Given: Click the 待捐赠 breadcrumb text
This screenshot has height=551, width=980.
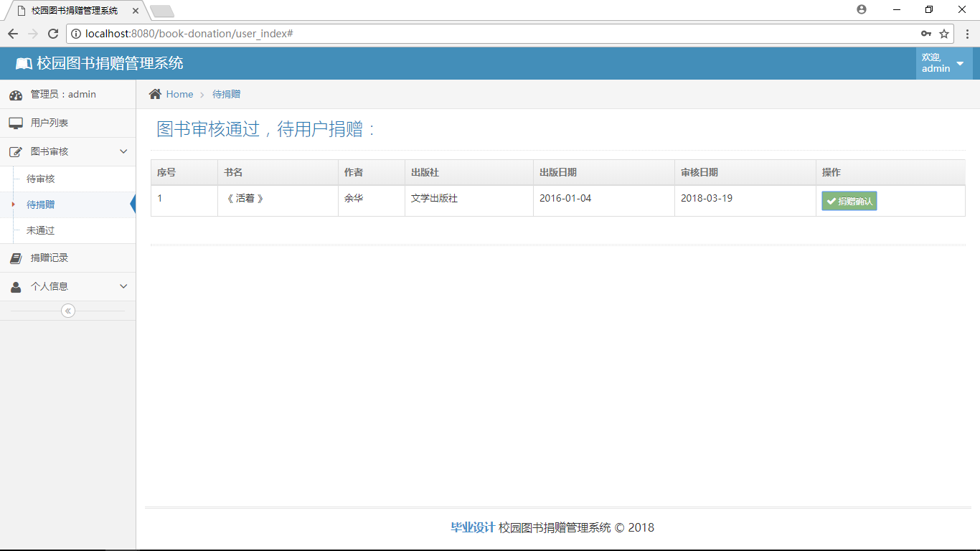Looking at the screenshot, I should click(226, 94).
